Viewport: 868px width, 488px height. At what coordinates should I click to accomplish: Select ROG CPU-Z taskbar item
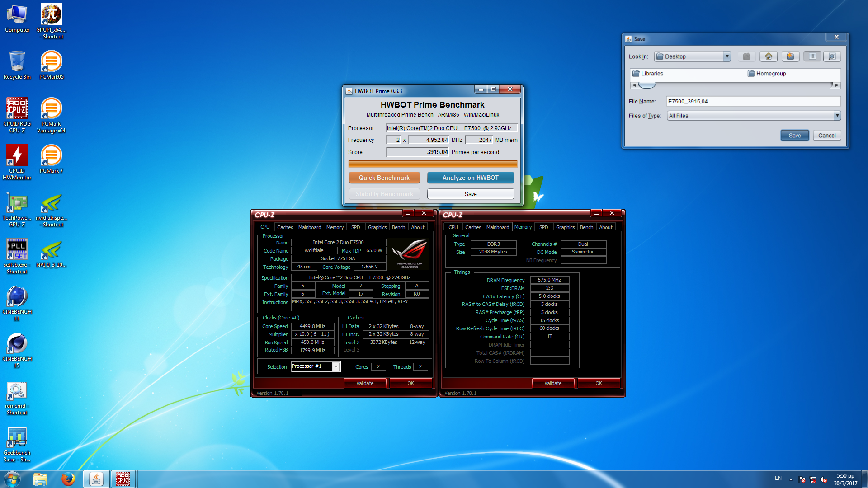point(123,479)
